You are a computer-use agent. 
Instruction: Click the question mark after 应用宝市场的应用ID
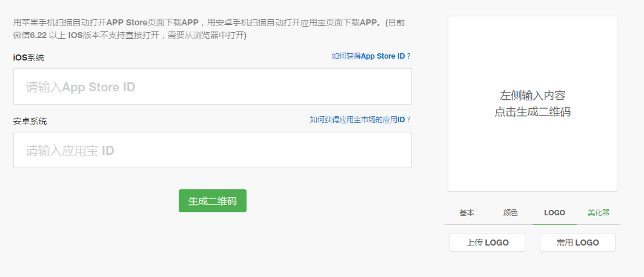tap(409, 120)
